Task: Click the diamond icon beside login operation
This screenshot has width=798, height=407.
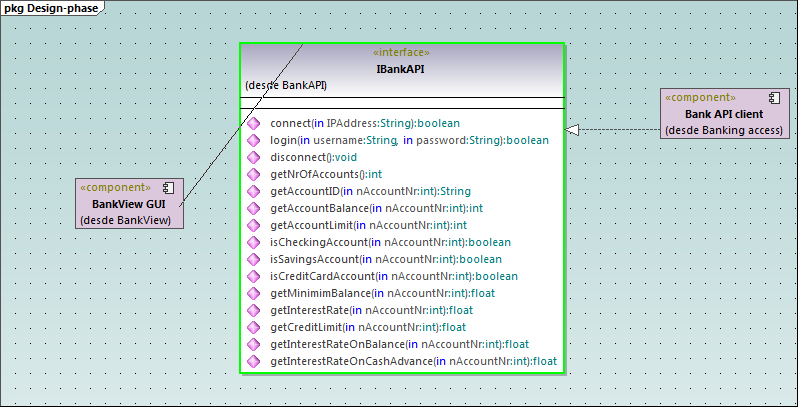Action: pos(253,141)
